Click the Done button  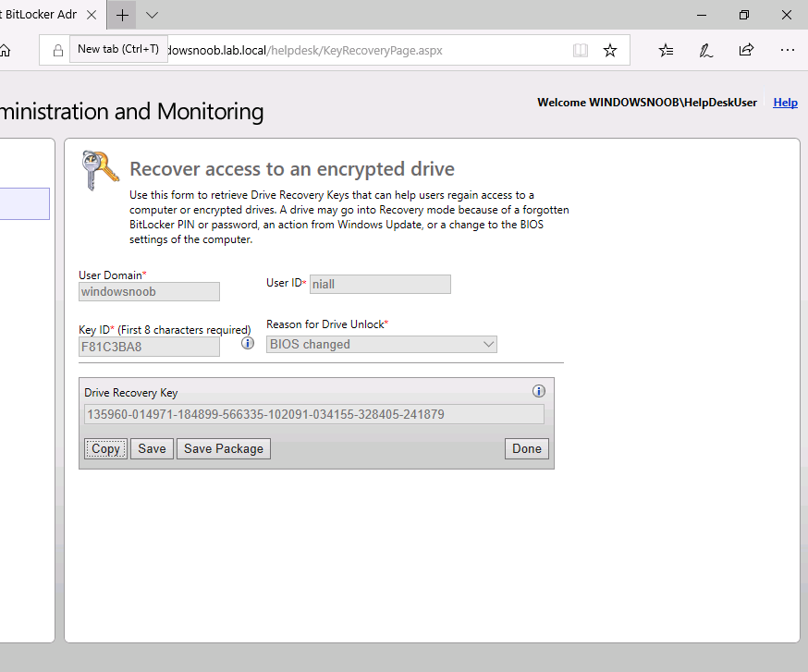coord(527,449)
